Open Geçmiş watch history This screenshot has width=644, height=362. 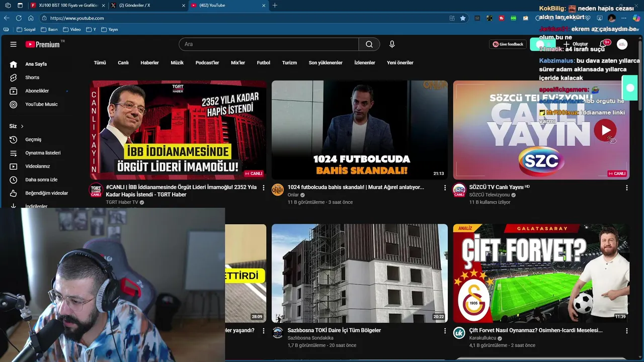tap(33, 139)
